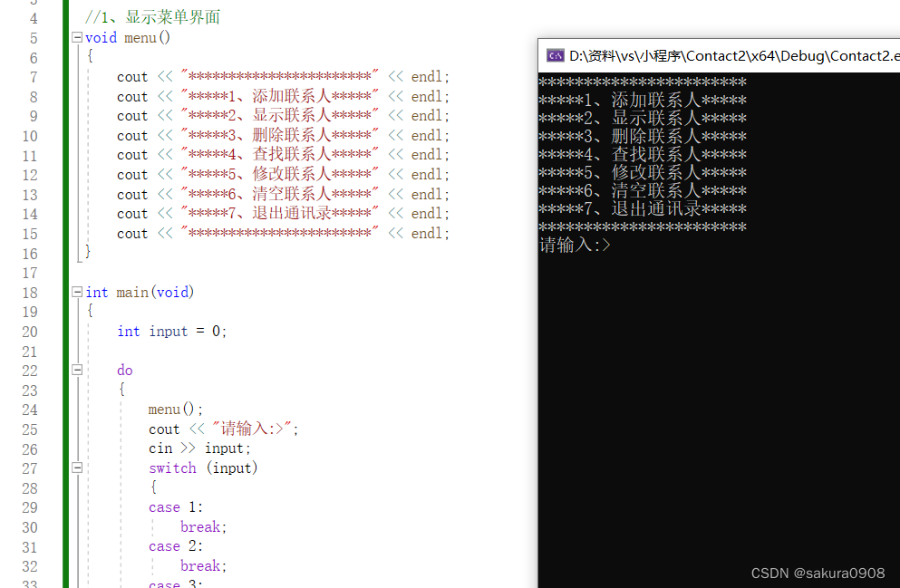Click 'cin >> input;' code line
The image size is (900, 588).
tap(199, 448)
